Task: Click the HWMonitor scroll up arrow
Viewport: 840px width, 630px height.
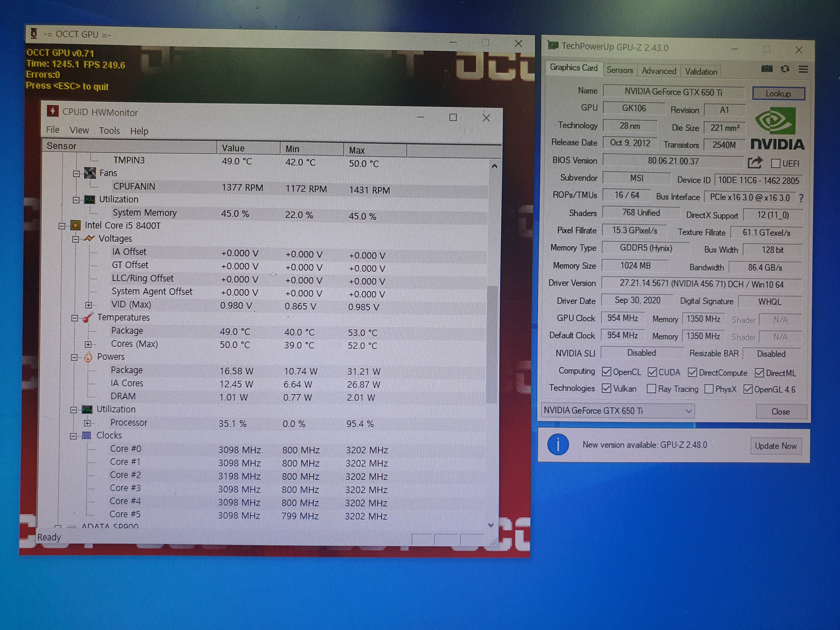Action: click(x=494, y=166)
